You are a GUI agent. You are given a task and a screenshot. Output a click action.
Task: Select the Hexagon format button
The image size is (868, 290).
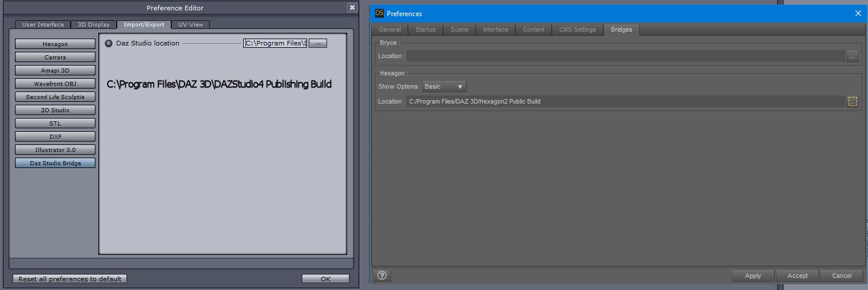pos(55,44)
